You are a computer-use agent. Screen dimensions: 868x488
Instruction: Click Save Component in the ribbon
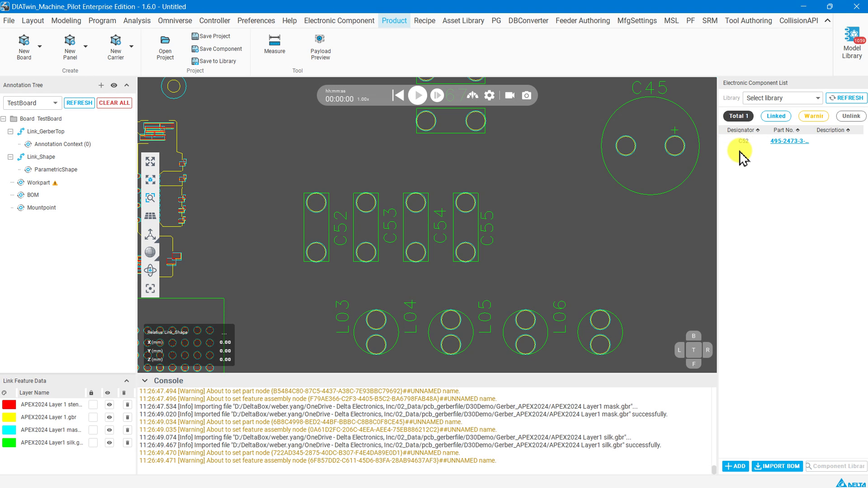(x=217, y=49)
